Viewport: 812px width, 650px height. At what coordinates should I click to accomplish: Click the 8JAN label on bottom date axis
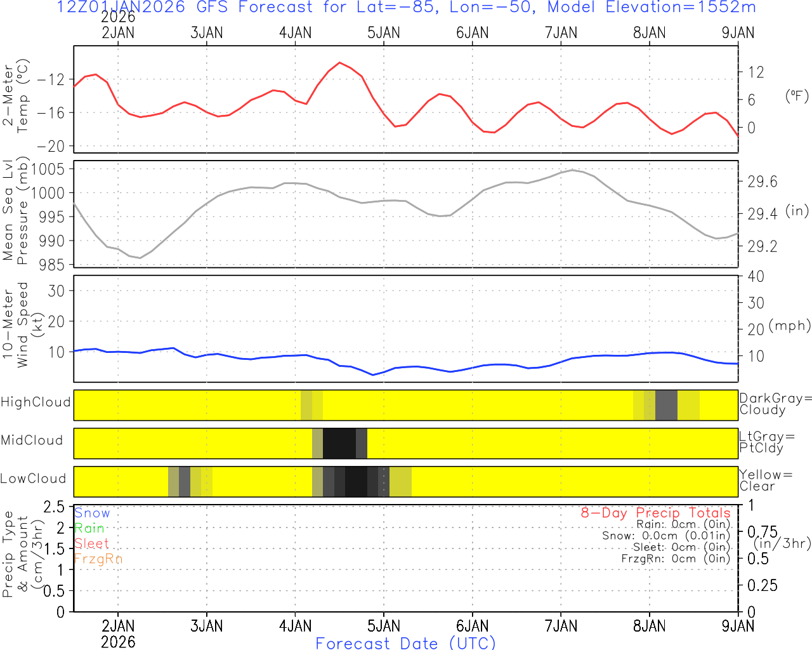click(x=650, y=626)
